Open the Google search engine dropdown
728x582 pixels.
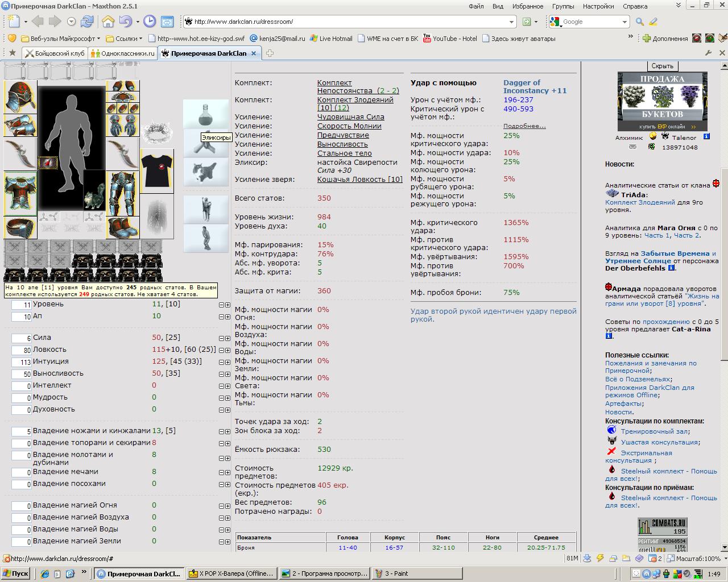(624, 22)
